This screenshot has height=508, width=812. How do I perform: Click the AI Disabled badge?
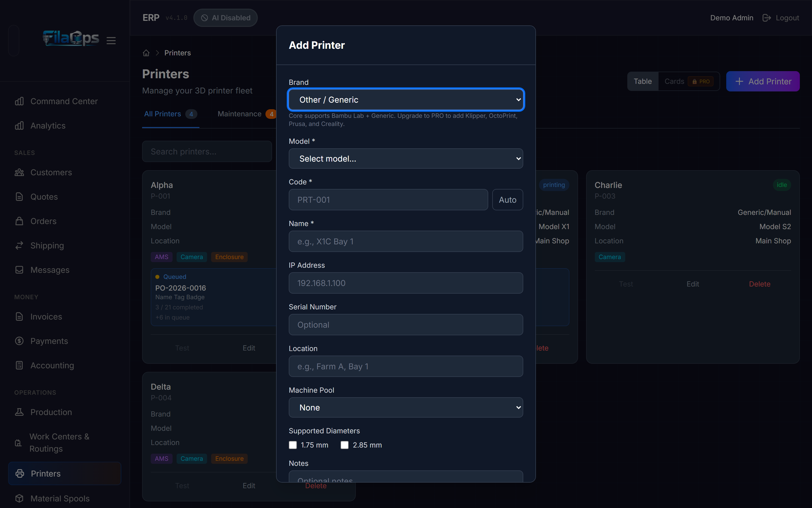pyautogui.click(x=226, y=18)
